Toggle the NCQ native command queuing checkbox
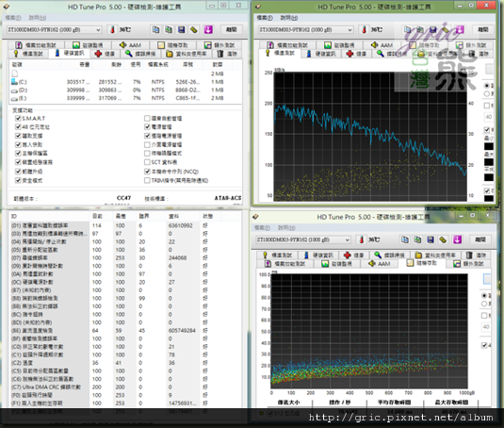This screenshot has width=504, height=428. tap(147, 172)
